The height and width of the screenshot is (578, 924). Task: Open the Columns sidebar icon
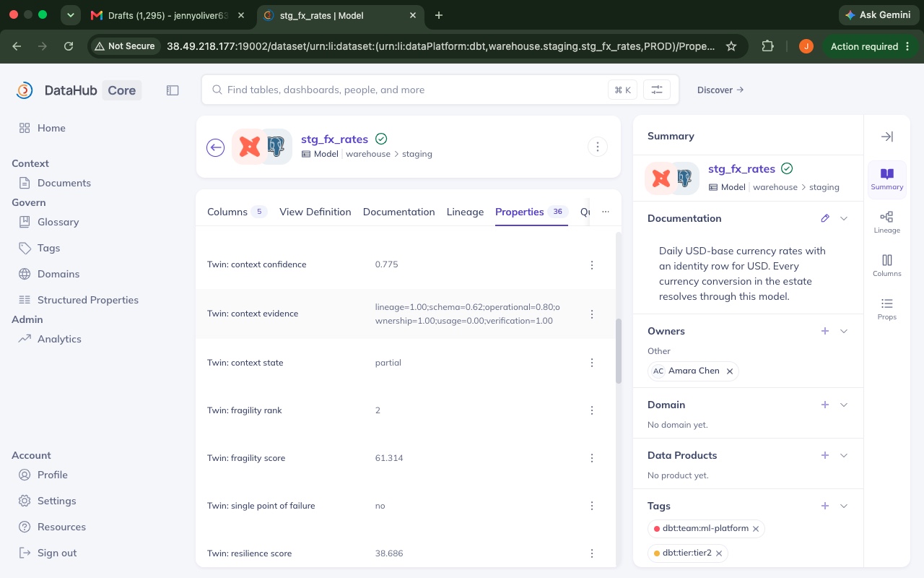click(x=887, y=265)
